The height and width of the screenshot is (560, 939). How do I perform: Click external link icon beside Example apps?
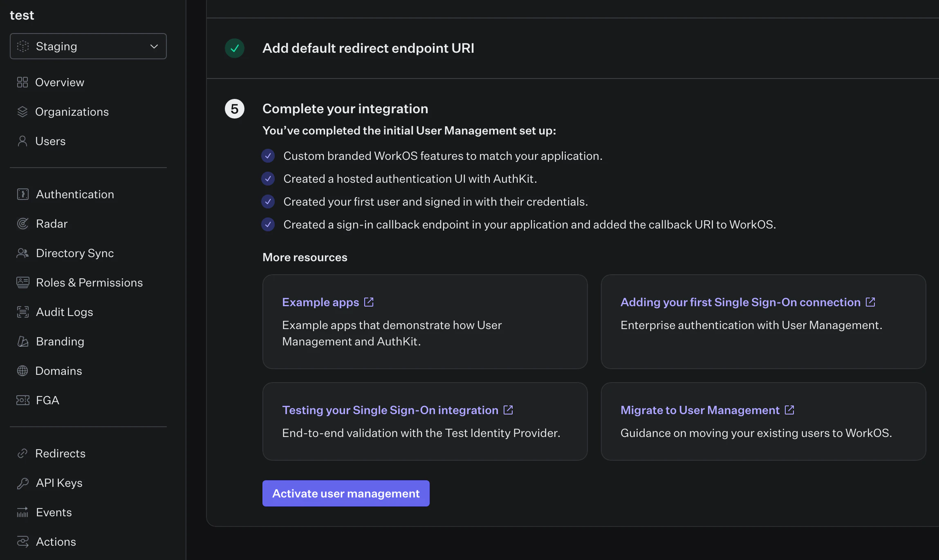pyautogui.click(x=369, y=302)
